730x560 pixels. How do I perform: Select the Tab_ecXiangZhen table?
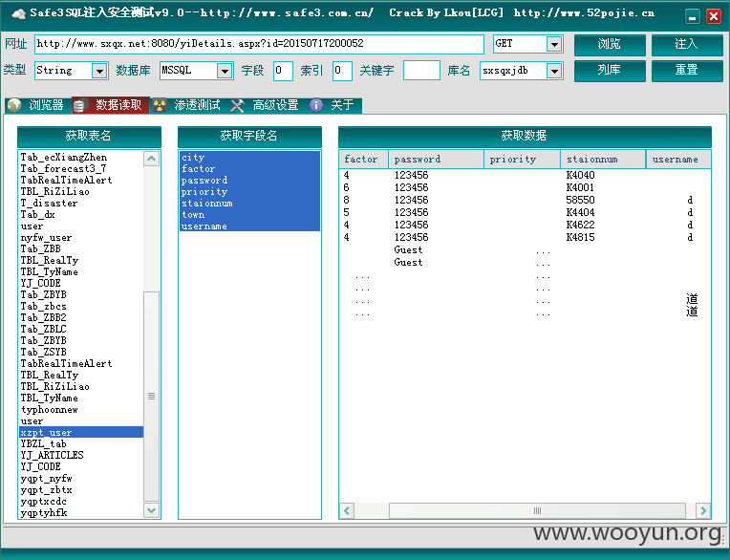81,158
